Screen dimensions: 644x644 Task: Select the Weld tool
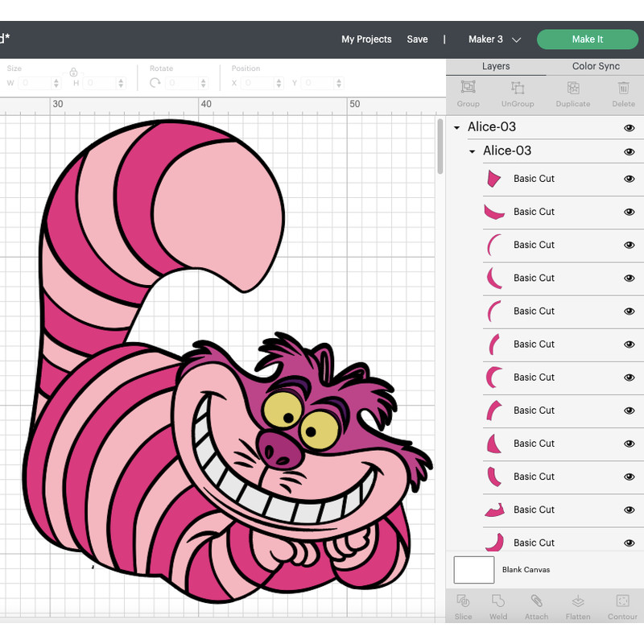(x=498, y=606)
